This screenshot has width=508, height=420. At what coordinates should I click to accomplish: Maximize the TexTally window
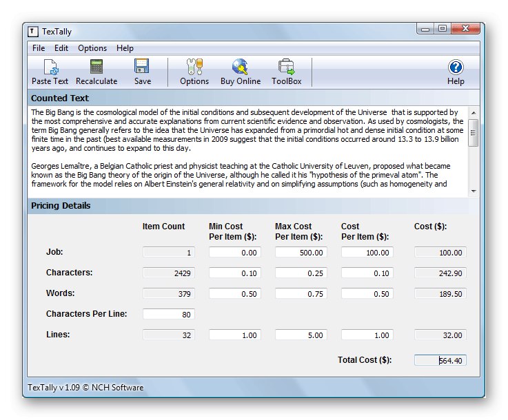point(443,29)
